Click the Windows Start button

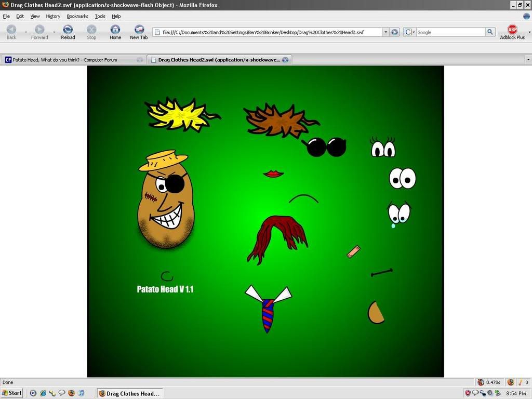tap(12, 393)
